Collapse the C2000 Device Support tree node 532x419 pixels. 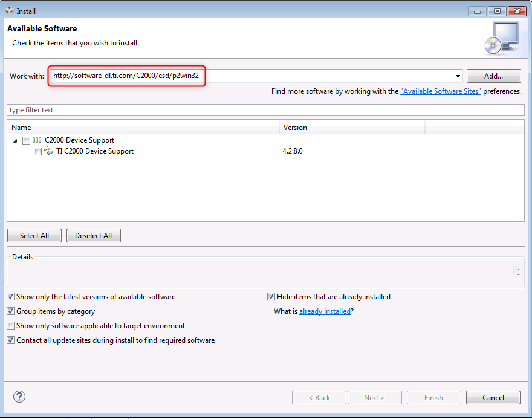coord(15,140)
